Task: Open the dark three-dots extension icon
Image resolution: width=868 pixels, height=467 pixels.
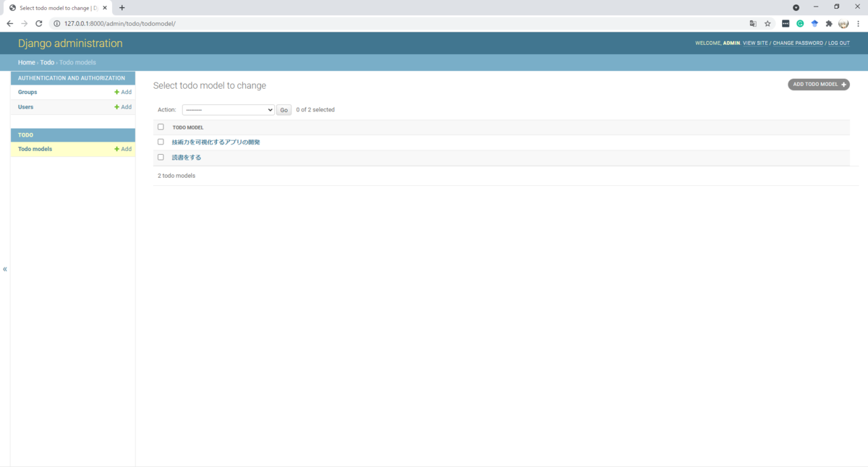Action: point(786,23)
